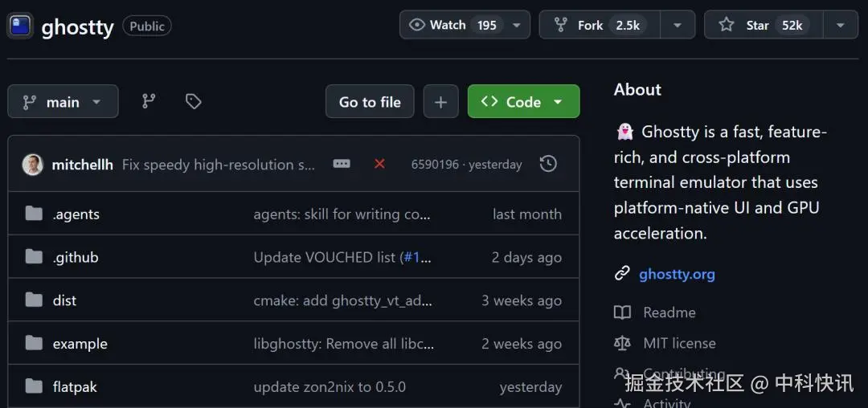Expand the Watch dropdown arrow
The image size is (868, 408).
(x=517, y=25)
